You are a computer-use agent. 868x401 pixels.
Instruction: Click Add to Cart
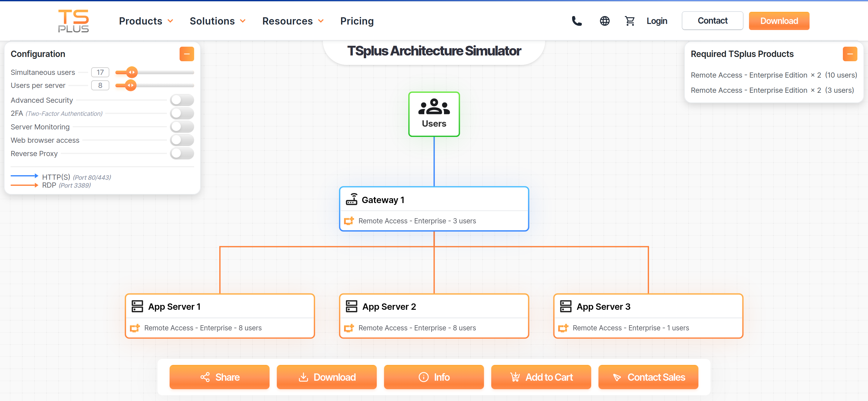tap(541, 377)
